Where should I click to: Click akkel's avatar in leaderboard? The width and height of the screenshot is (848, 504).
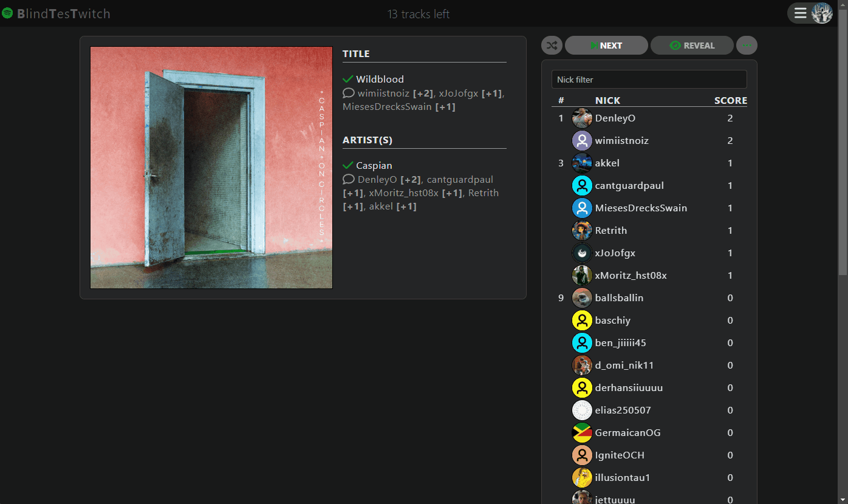coord(582,163)
